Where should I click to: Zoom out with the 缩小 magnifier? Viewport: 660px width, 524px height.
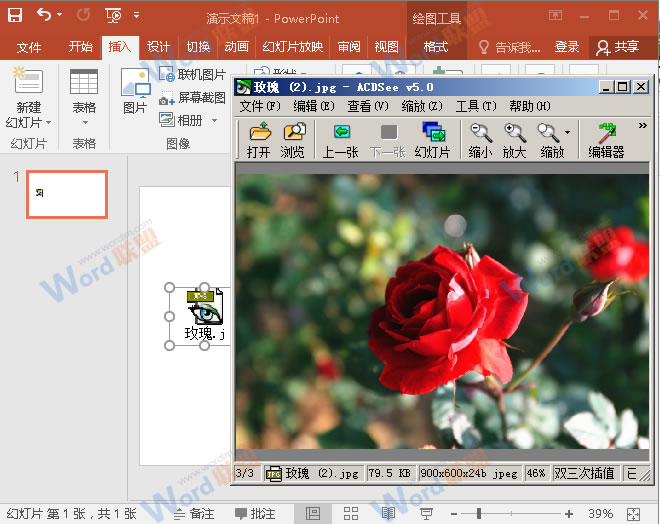[480, 139]
